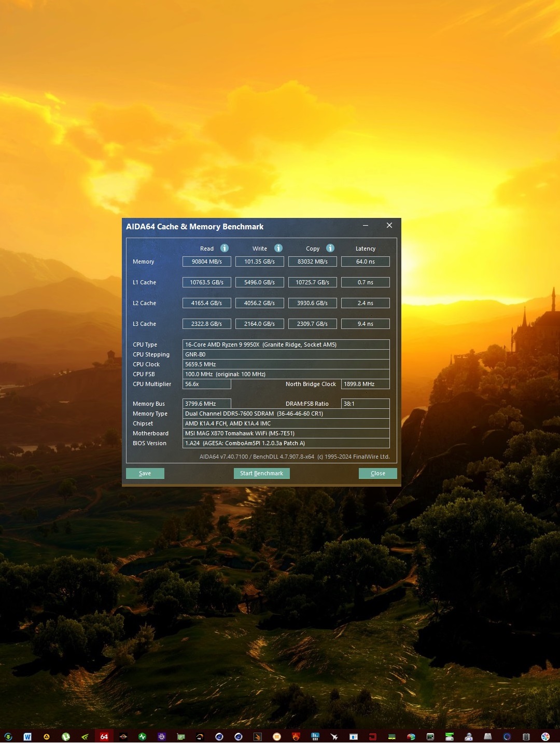Click the North Bridge Clock value 1899.8 MHz
This screenshot has width=560, height=743.
click(366, 384)
